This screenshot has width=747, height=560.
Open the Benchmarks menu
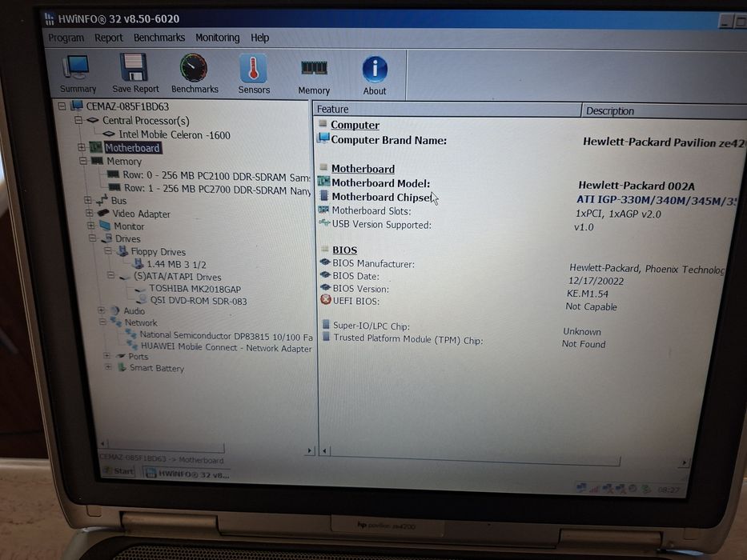(x=159, y=38)
